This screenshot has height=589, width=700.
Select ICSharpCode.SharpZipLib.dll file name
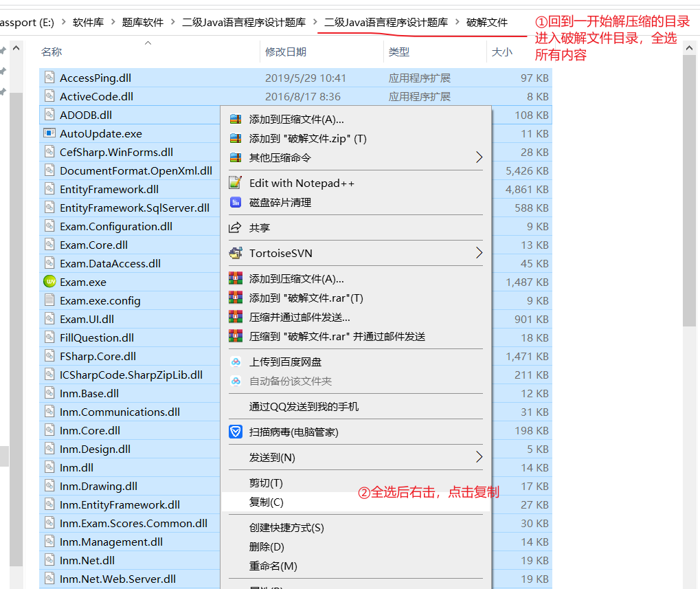[x=131, y=375]
